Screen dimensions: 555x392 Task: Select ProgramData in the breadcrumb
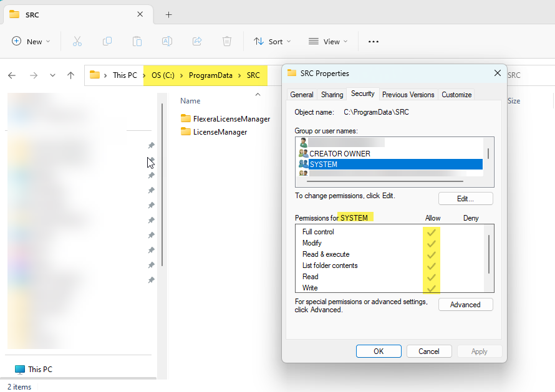click(211, 75)
